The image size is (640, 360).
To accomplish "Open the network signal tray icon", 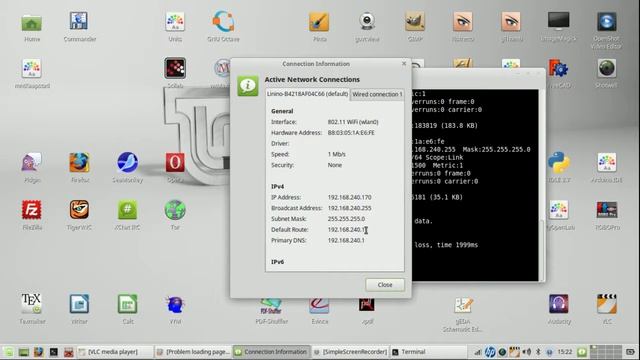I will pos(477,352).
